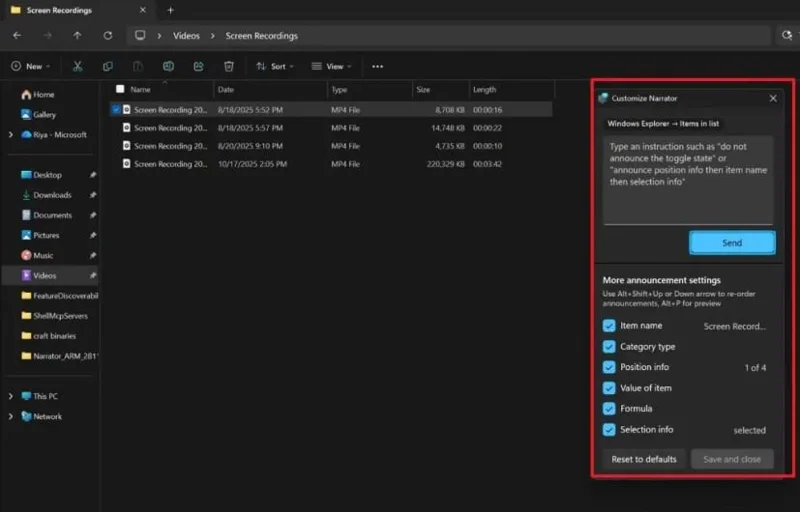Image resolution: width=800 pixels, height=512 pixels.
Task: Open the FeatureDiscoverabil folder
Action: (60, 296)
